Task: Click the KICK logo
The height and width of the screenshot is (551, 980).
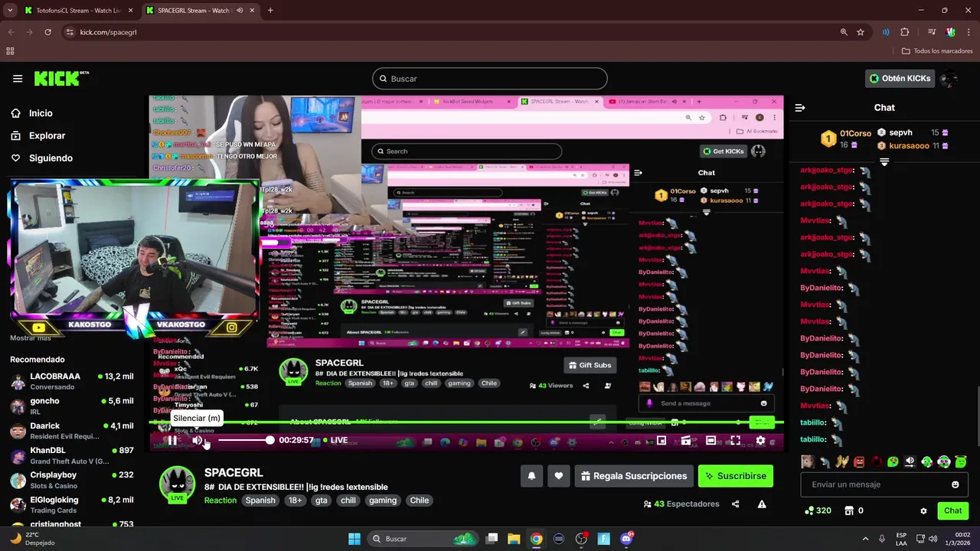Action: tap(61, 78)
